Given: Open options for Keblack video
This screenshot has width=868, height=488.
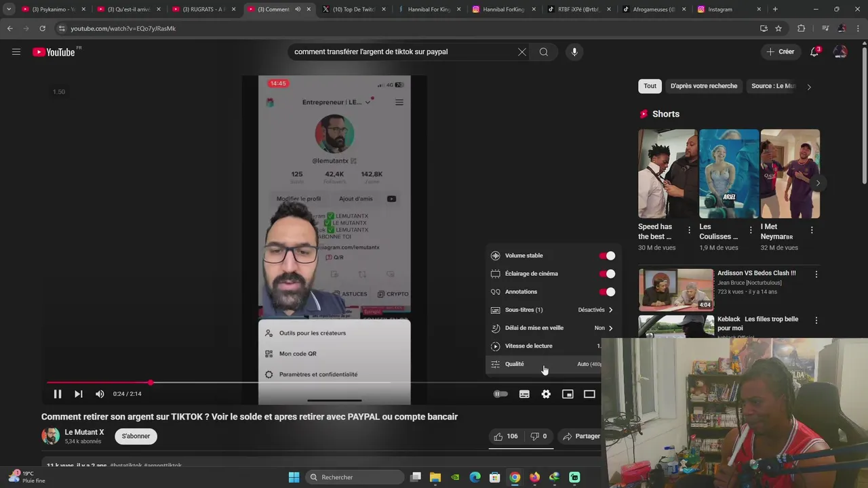Looking at the screenshot, I should click(816, 320).
